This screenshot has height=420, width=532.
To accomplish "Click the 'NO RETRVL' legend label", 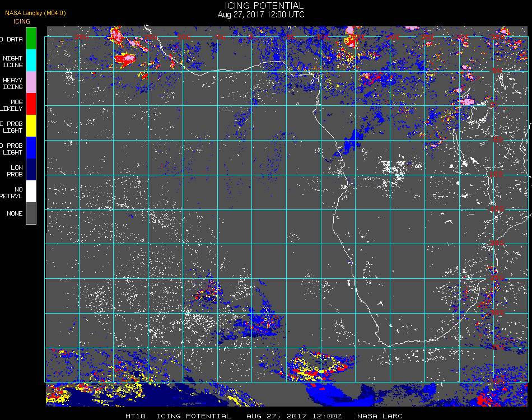I will tap(12, 193).
